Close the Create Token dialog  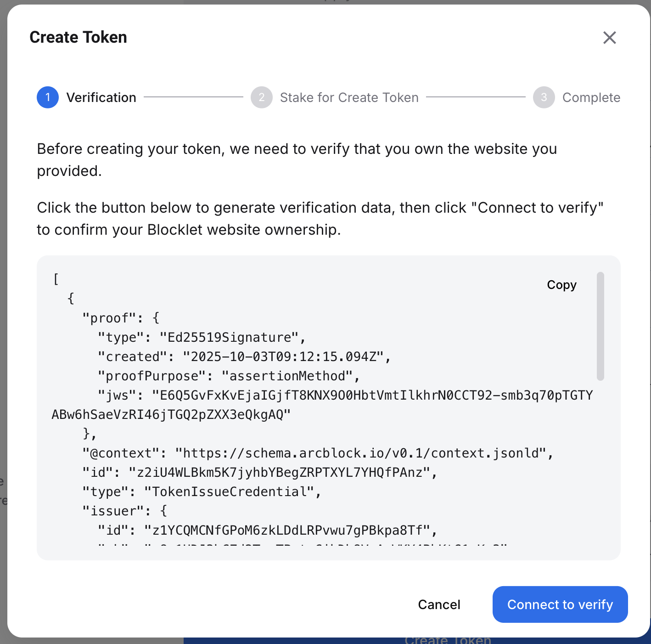pyautogui.click(x=609, y=38)
